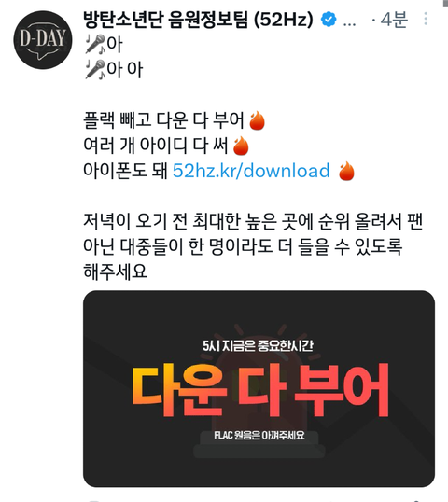Click the fire emoji after the download link
Screen dimensions: 448x502
[x=346, y=171]
